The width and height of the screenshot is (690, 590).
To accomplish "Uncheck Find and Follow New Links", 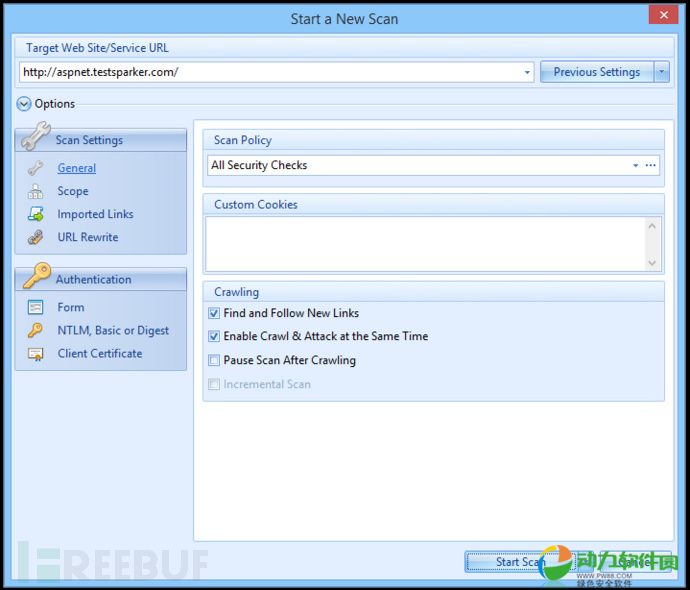I will click(x=214, y=313).
